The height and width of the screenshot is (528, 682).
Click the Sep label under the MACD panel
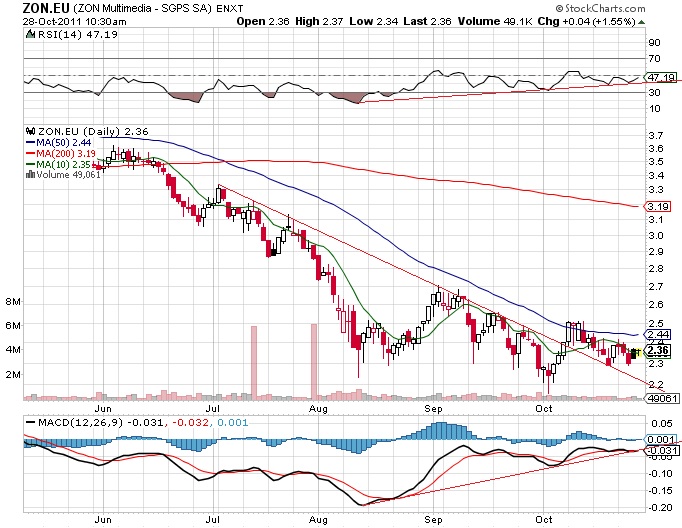[x=434, y=520]
